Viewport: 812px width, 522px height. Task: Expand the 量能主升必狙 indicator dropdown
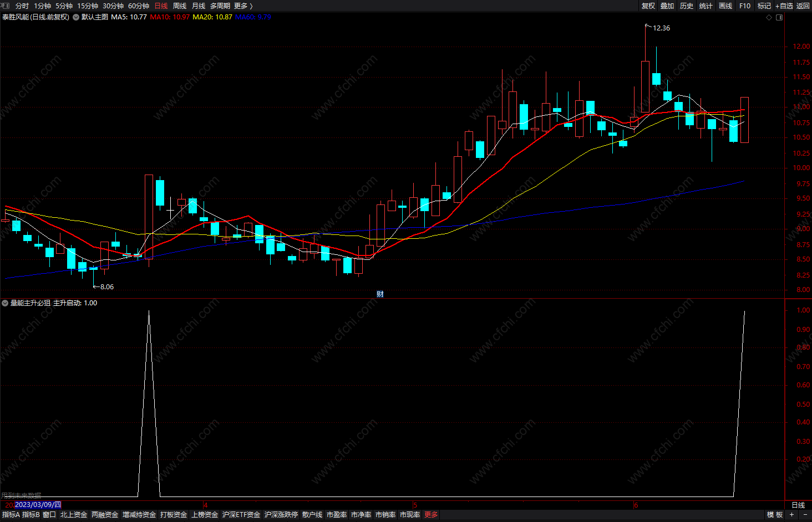coord(5,303)
